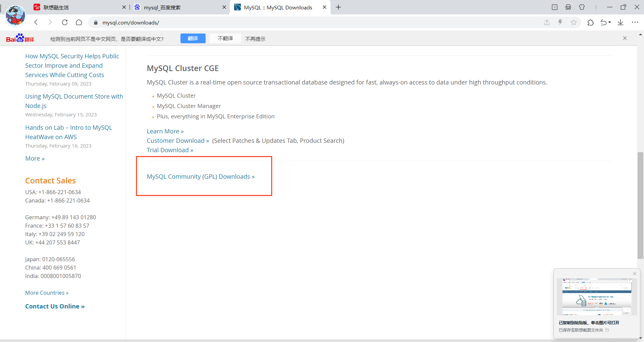Open MySQL Security Helps Public Sector article
Screen dimensions: 644x342
(x=72, y=66)
